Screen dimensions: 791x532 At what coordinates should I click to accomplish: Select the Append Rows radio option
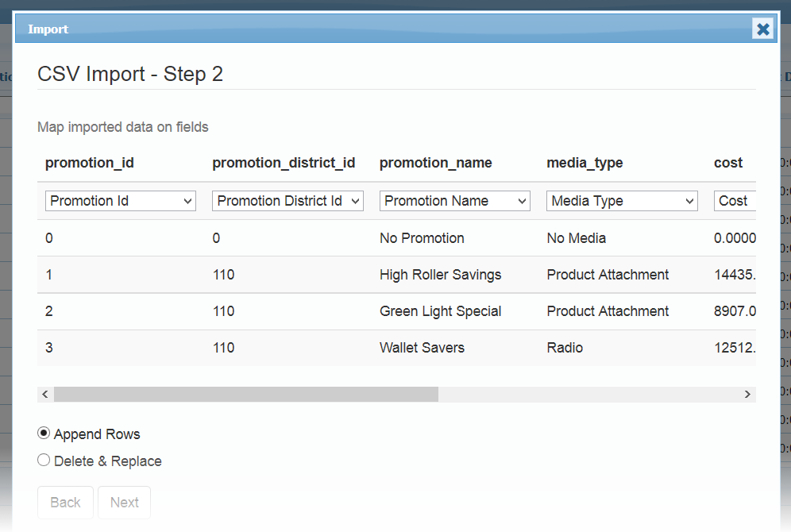(44, 434)
